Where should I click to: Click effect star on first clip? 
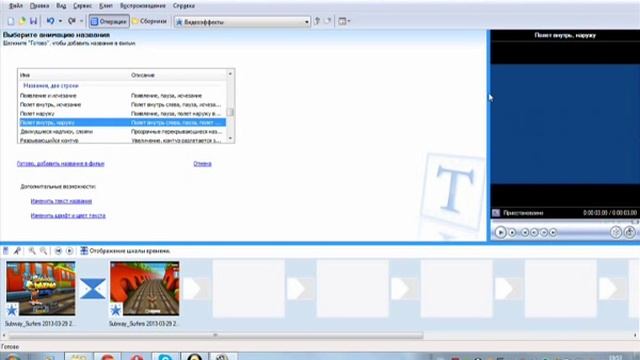click(12, 310)
